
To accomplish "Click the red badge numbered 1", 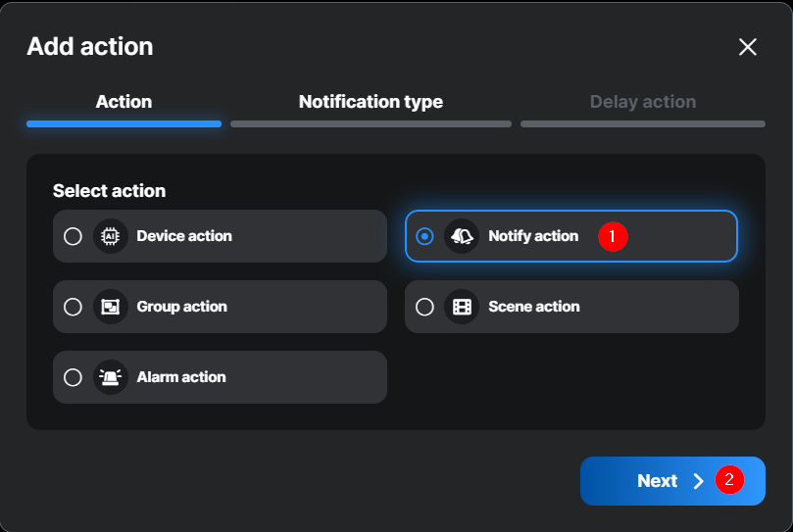I will pos(613,236).
